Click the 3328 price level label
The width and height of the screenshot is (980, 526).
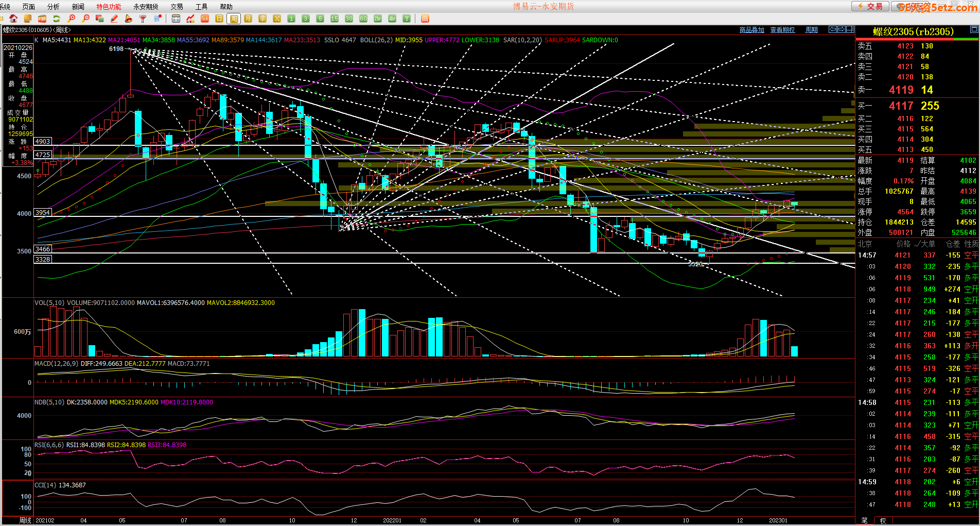coord(43,259)
